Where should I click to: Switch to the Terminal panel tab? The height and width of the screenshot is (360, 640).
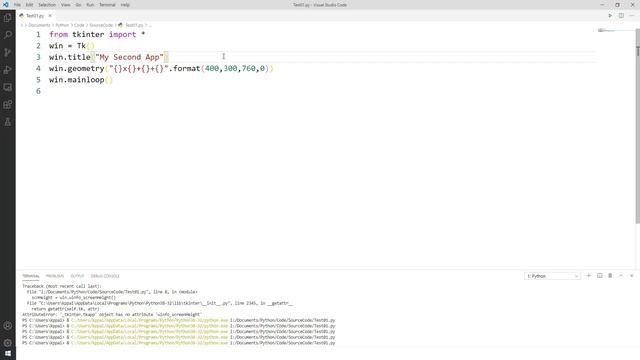click(x=31, y=276)
